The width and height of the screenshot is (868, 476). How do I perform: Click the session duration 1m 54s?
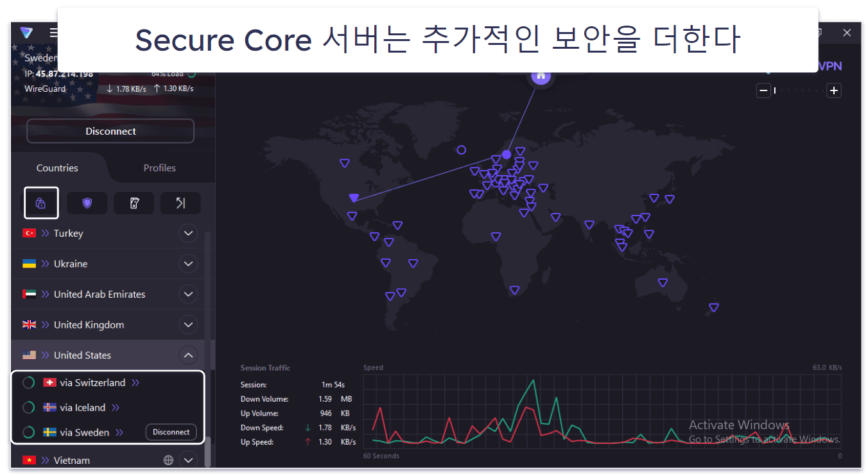[333, 385]
